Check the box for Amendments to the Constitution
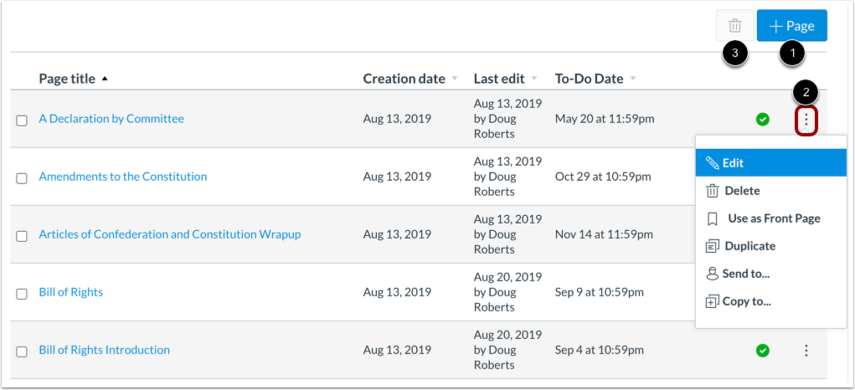 point(22,179)
